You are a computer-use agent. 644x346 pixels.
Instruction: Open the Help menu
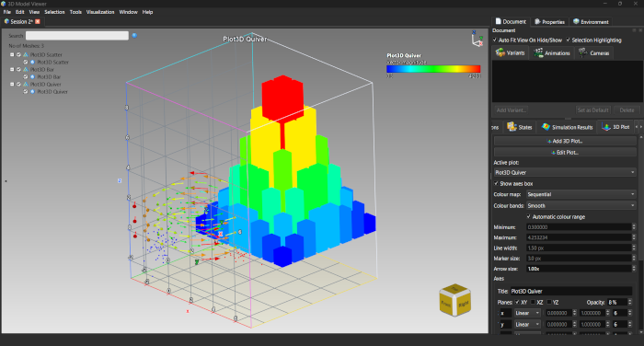pos(147,12)
